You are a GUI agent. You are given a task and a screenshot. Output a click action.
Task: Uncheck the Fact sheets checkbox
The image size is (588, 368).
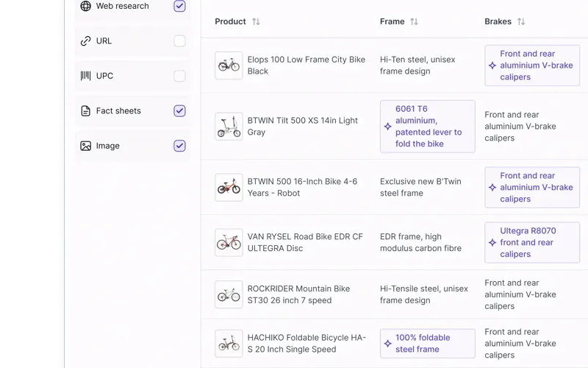179,111
